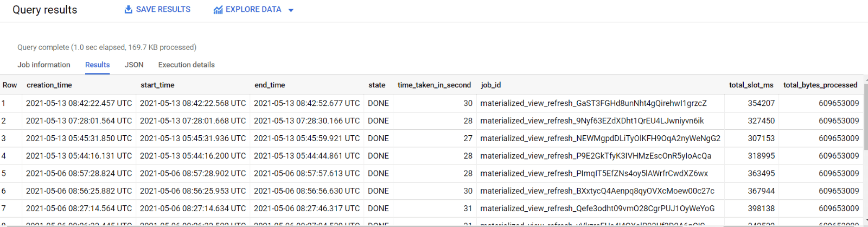Viewport: 868px width, 227px height.
Task: Select end time 2021-05-13 05:45:59.921 UTC cell
Action: (x=307, y=138)
